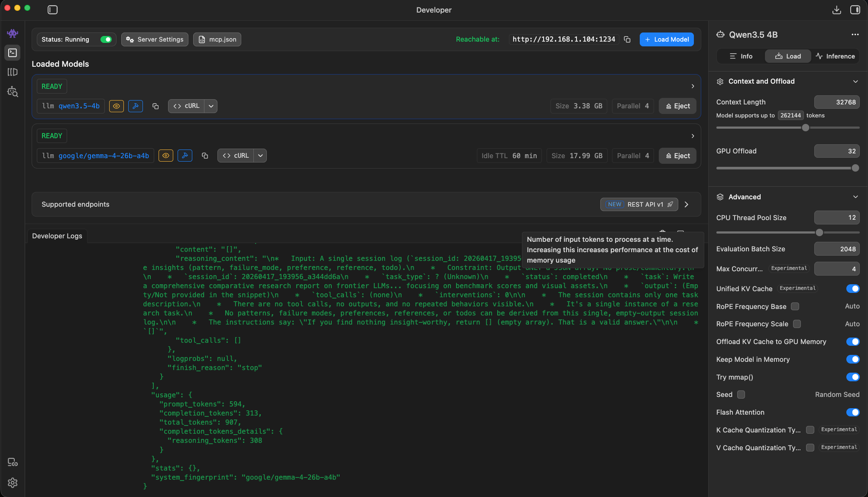The width and height of the screenshot is (868, 497).
Task: Click the Load Model button
Action: 667,39
